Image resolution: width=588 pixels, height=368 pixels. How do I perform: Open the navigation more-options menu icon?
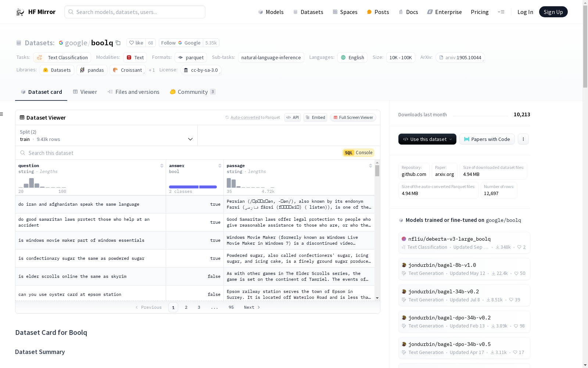[501, 12]
